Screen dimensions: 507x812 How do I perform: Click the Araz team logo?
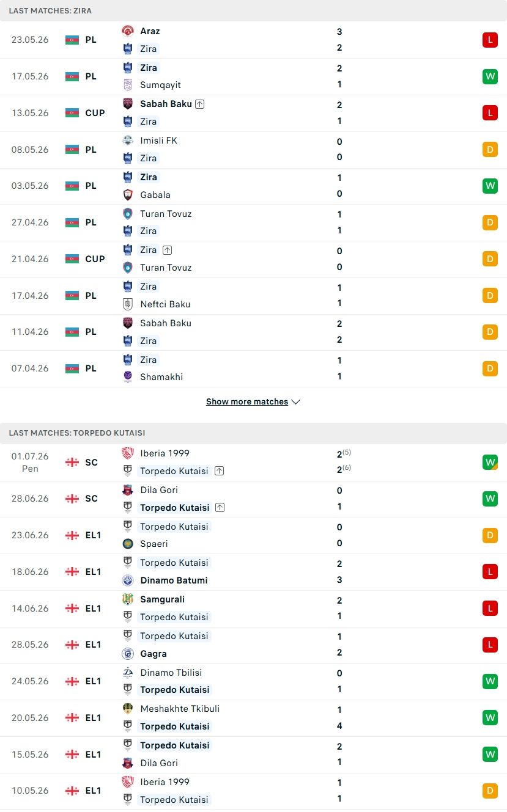[128, 31]
